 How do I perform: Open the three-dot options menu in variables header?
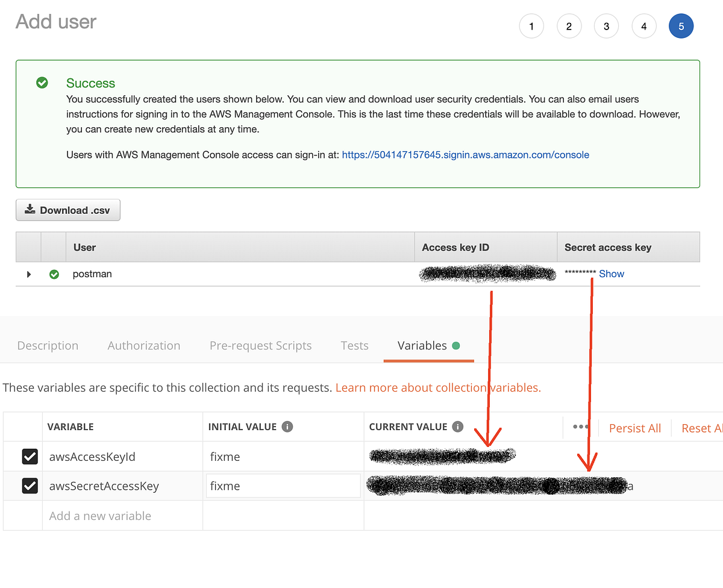pyautogui.click(x=580, y=426)
